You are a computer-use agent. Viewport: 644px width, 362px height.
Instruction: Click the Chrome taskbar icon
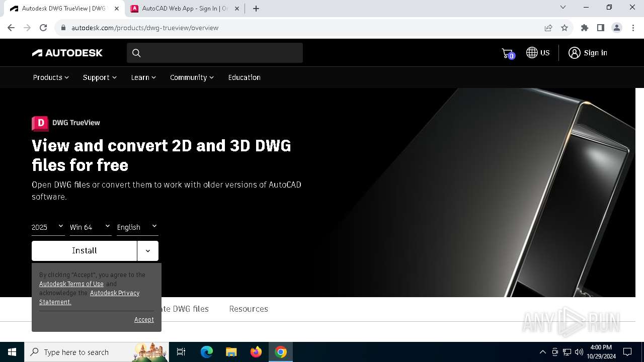pyautogui.click(x=281, y=352)
